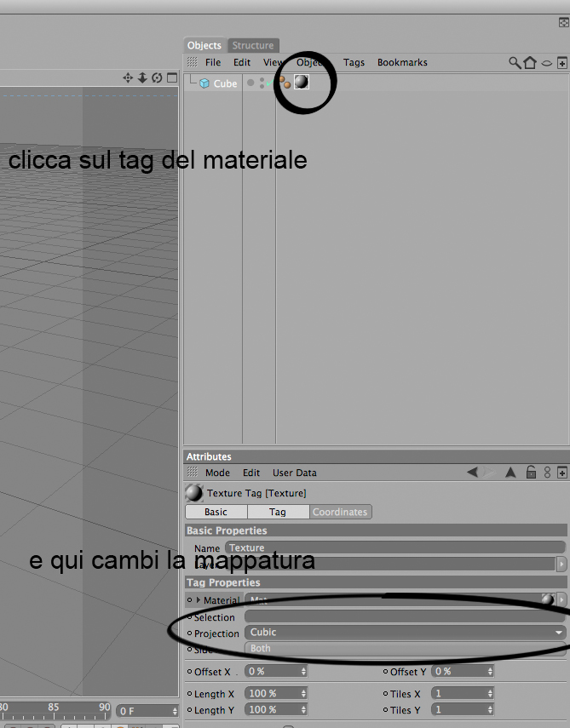The width and height of the screenshot is (570, 728).
Task: Toggle the Attributes lock icon
Action: [531, 472]
